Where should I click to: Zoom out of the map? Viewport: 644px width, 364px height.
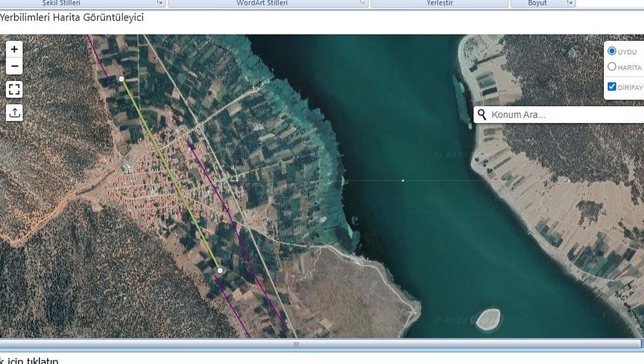[14, 66]
